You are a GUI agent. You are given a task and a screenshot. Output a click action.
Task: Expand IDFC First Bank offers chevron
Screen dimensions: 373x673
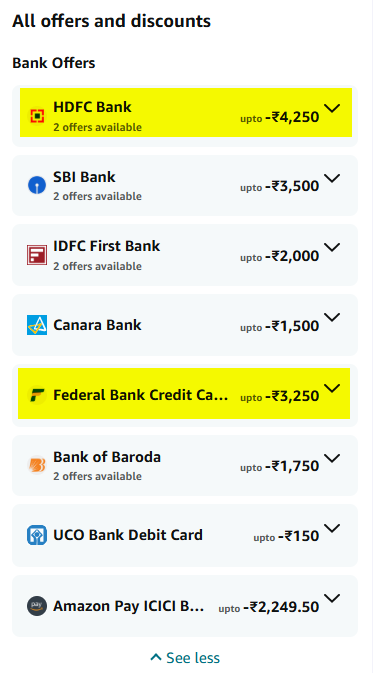[332, 247]
